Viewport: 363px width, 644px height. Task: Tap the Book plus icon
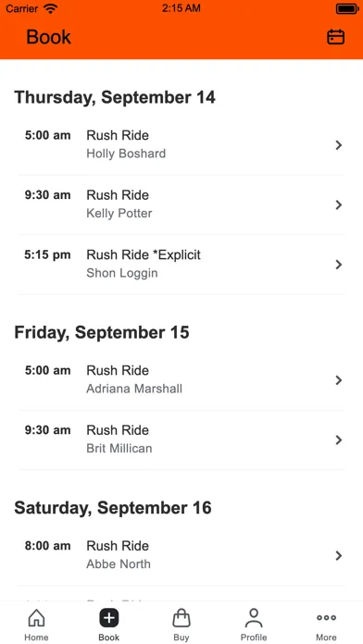tap(109, 618)
